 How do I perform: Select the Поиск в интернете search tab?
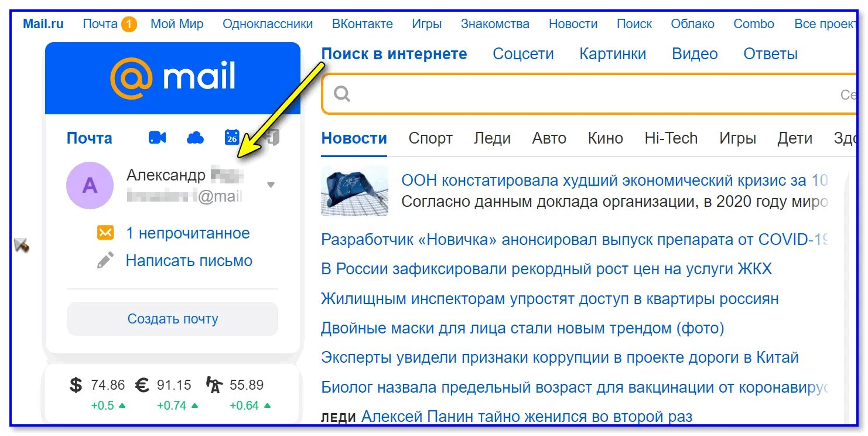point(394,54)
